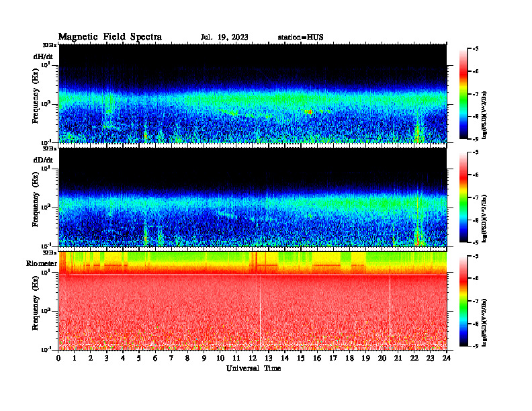Click the hour "14" tick label
This screenshot has width=532, height=411.
tap(285, 358)
